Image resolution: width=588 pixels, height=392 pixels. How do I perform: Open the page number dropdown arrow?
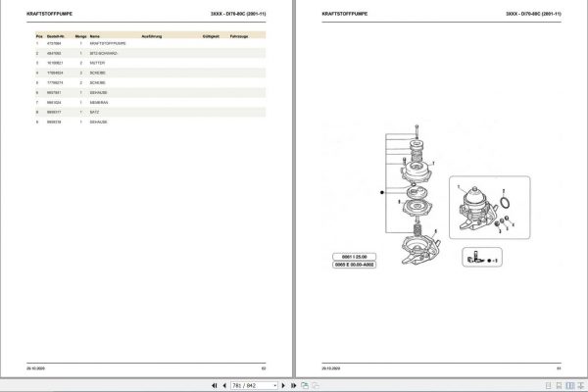pos(275,385)
